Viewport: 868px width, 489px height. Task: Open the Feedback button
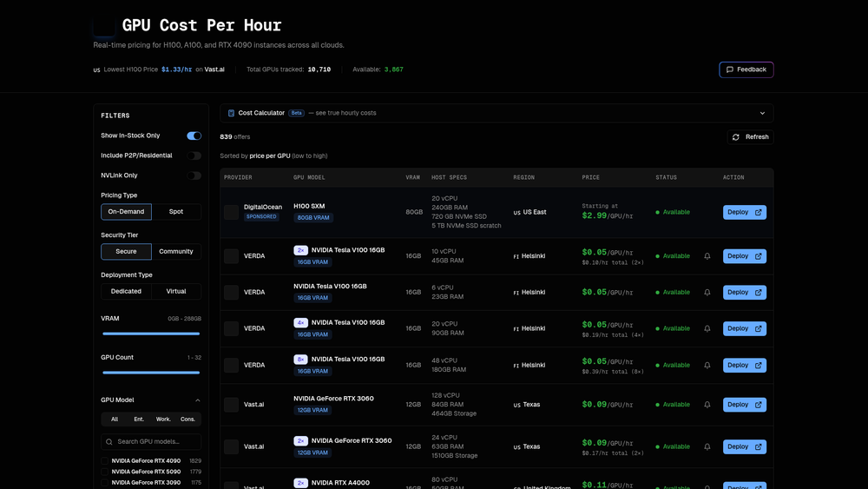[x=746, y=69]
